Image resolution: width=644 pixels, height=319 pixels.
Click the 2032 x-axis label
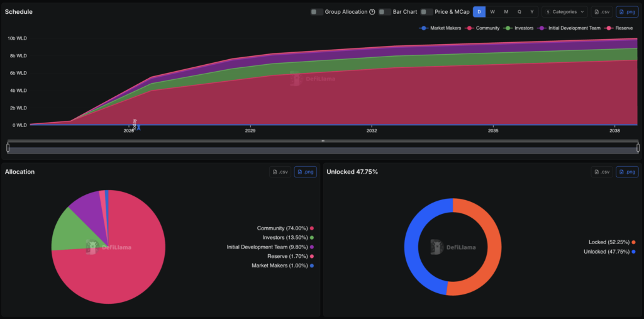point(372,131)
